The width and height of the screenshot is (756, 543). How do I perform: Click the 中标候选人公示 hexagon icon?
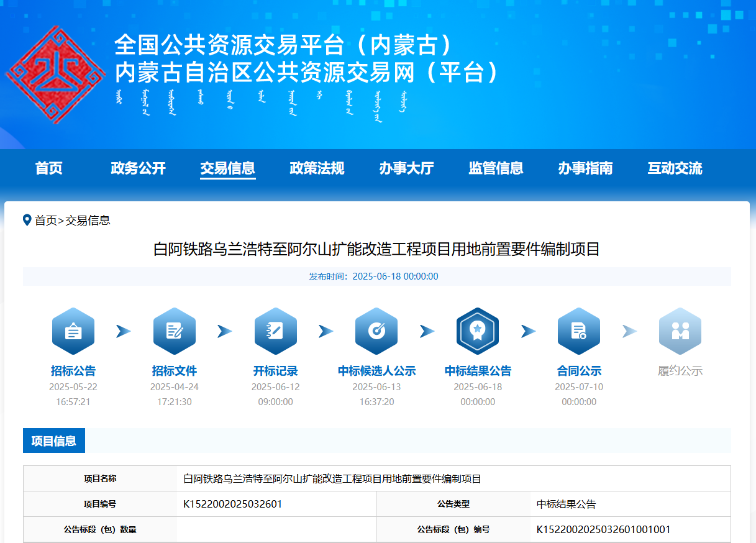376,331
